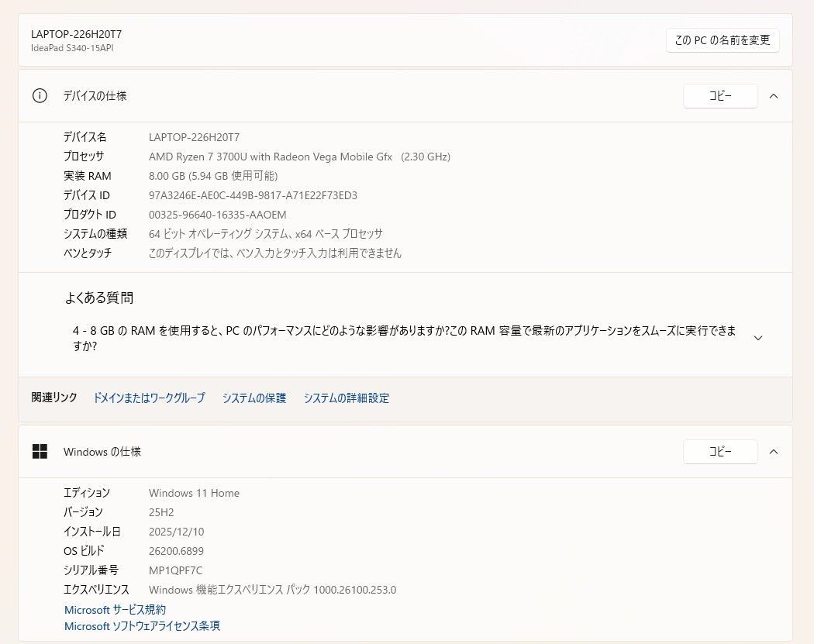The height and width of the screenshot is (644, 814).
Task: Click the processor value AMD Ryzen 7 3700U
Action: [299, 157]
